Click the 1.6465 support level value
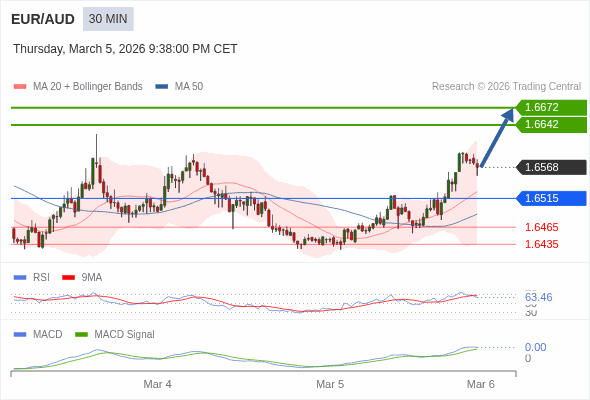Image resolution: width=590 pixels, height=400 pixels. pos(541,227)
